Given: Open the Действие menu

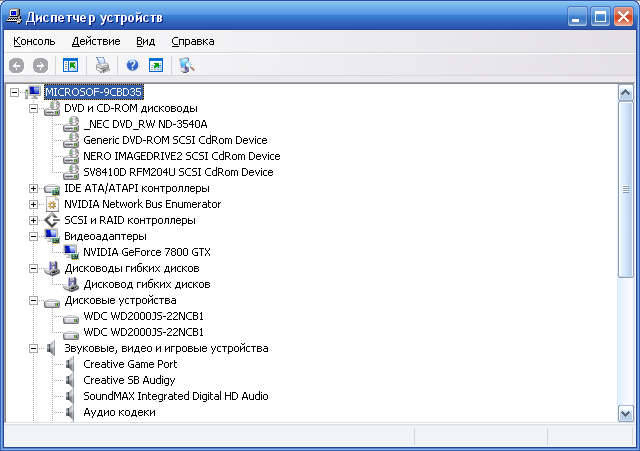Looking at the screenshot, I should click(x=96, y=41).
